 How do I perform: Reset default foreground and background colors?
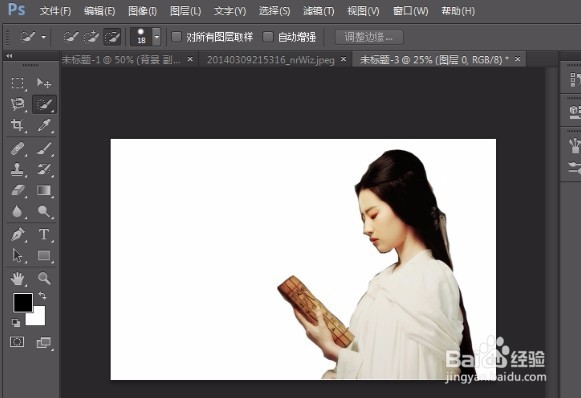pyautogui.click(x=16, y=323)
